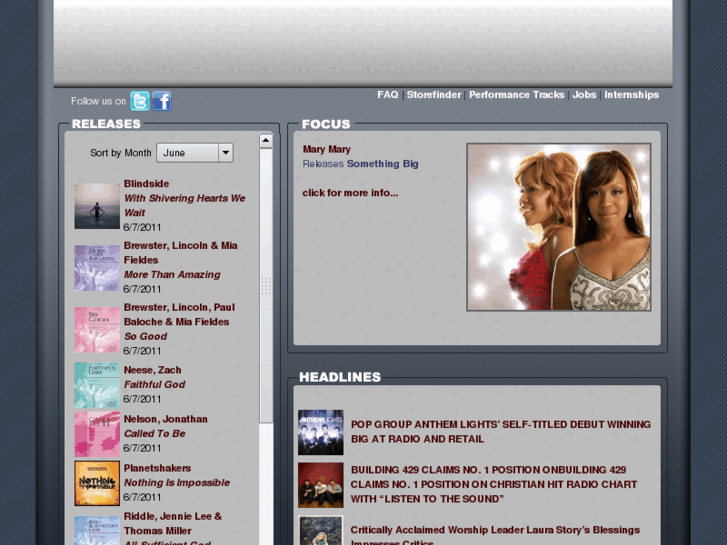Click the Blindside artist link
727x545 pixels.
[x=146, y=184]
